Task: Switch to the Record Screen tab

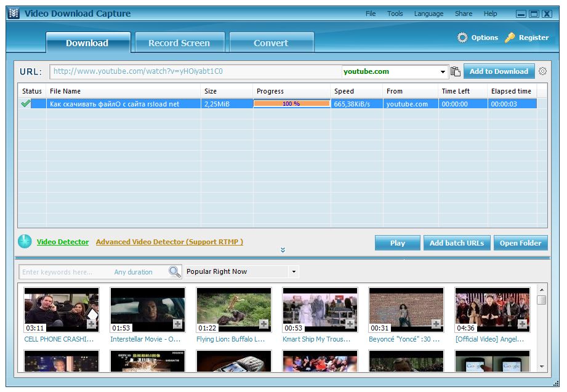Action: point(179,43)
